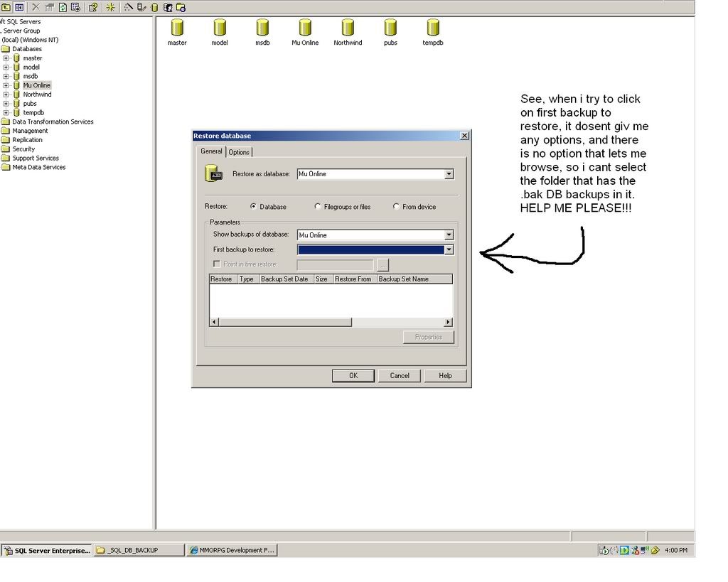
Task: Open _SQL_DB_BACKUP folder from the taskbar
Action: [x=139, y=550]
